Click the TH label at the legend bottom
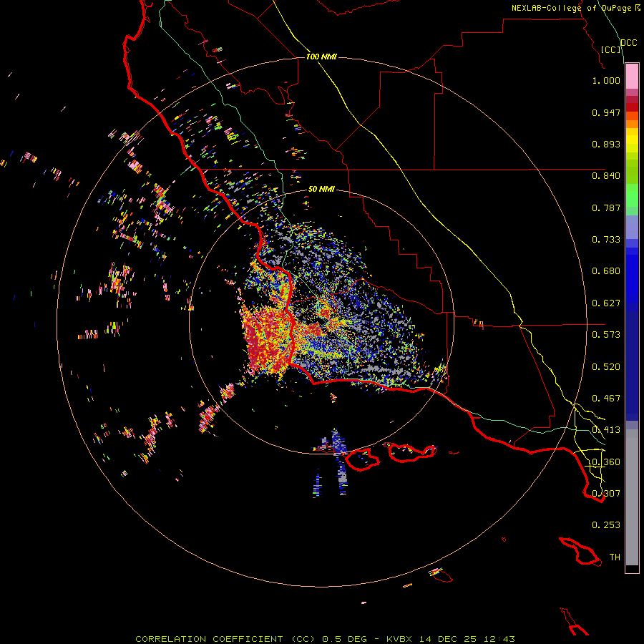The height and width of the screenshot is (644, 644). tap(615, 557)
